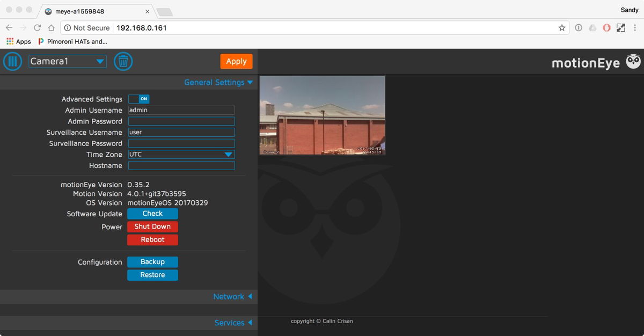Go back using the browser back arrow

[x=9, y=27]
